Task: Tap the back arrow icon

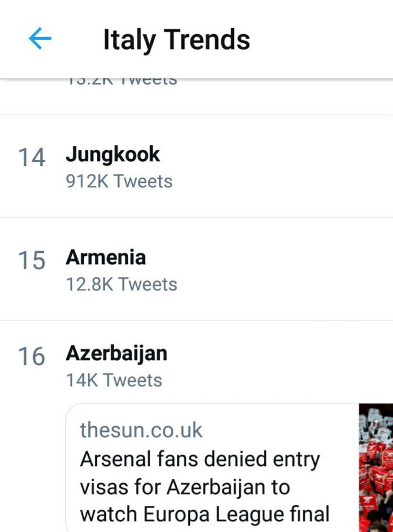Action: [x=40, y=39]
